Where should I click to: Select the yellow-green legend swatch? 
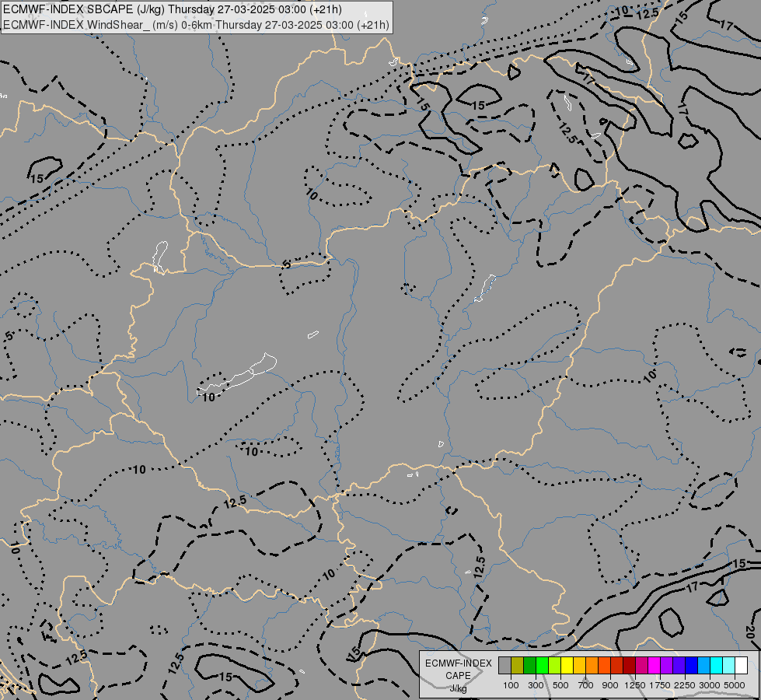555,665
